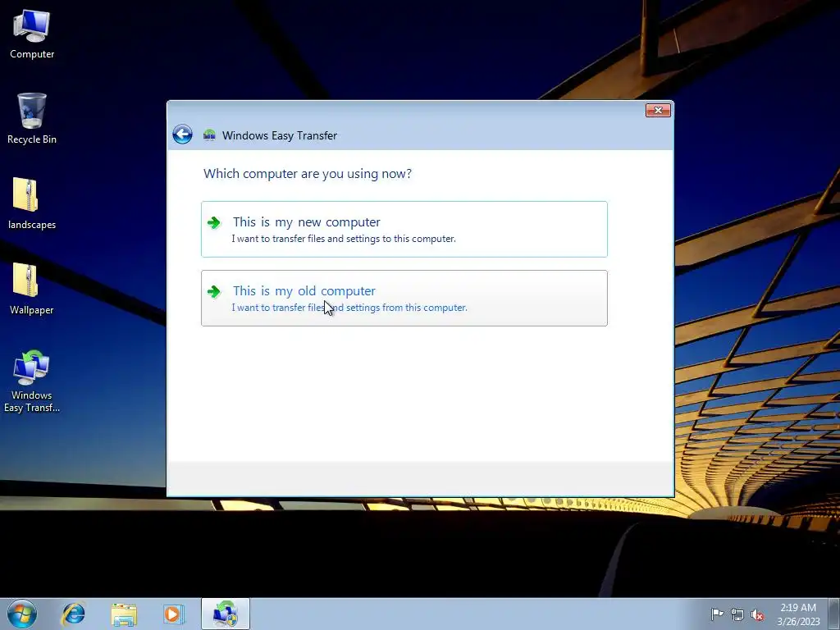
Task: Click the Windows Easy Transfer taskbar button
Action: tap(226, 614)
